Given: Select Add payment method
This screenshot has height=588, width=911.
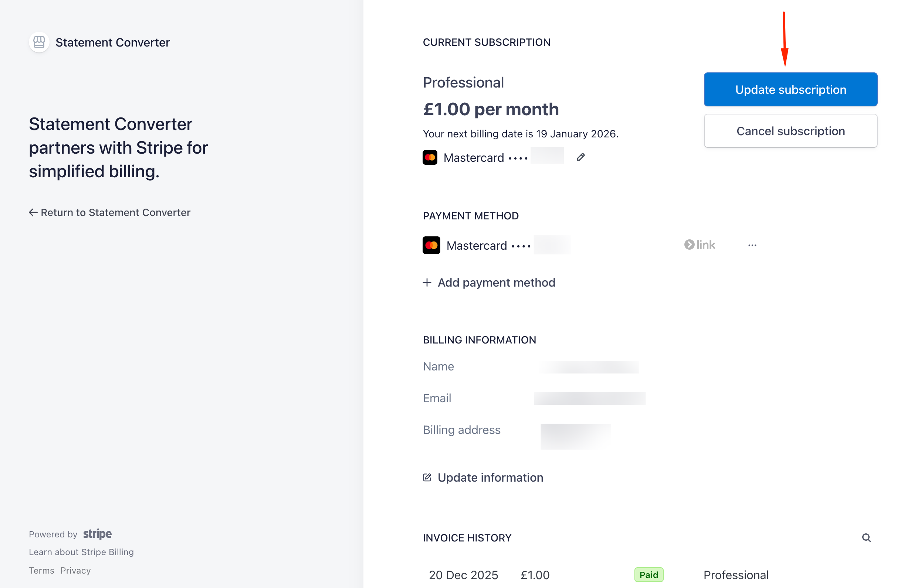Looking at the screenshot, I should (x=496, y=283).
